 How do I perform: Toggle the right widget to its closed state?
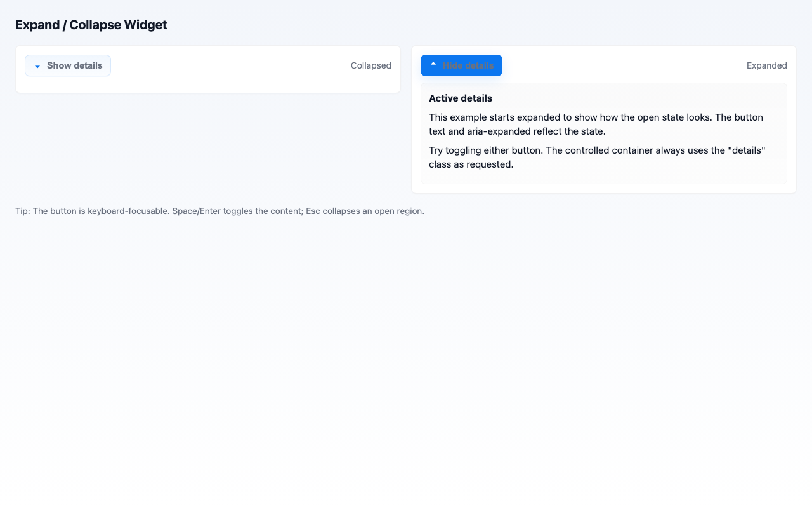(461, 65)
